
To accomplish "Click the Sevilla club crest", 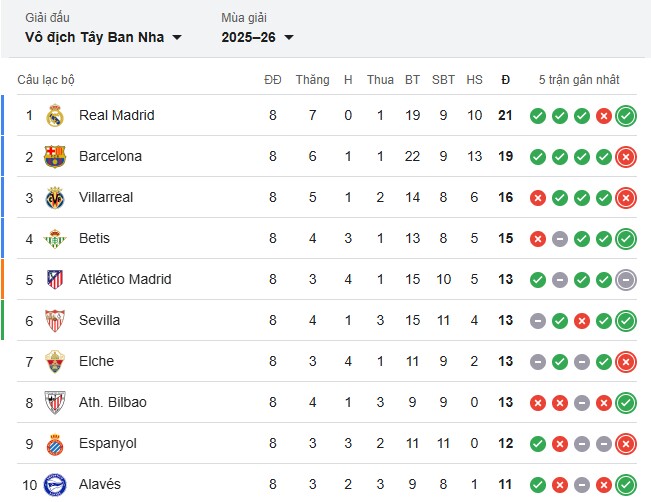I will point(55,321).
